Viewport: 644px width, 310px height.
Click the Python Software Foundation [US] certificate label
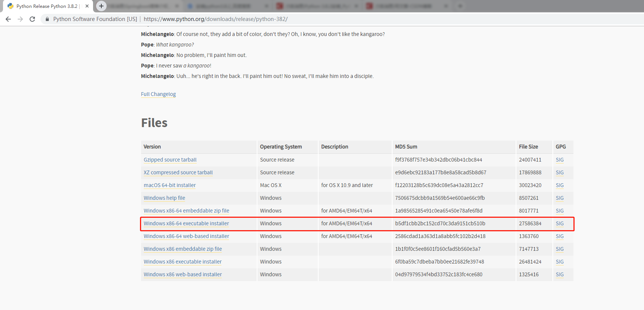(x=95, y=19)
